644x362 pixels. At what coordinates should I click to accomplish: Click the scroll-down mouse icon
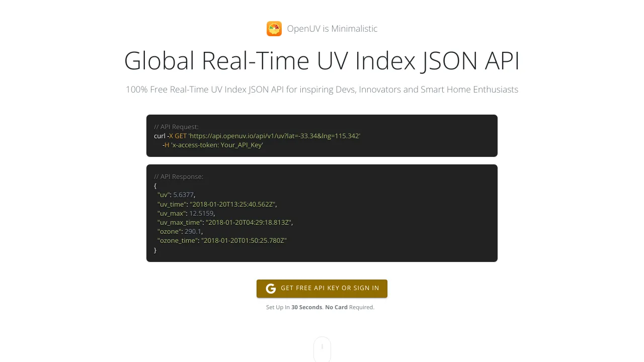click(x=322, y=349)
